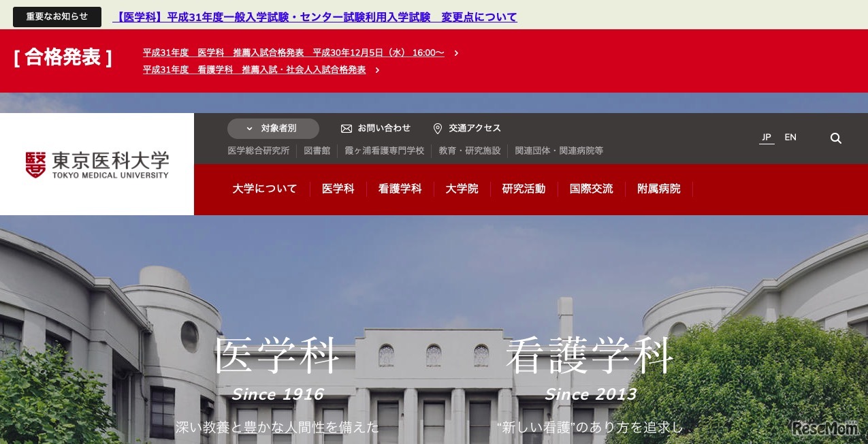The height and width of the screenshot is (444, 868).
Task: Open search with the magnifier icon
Action: coord(836,138)
